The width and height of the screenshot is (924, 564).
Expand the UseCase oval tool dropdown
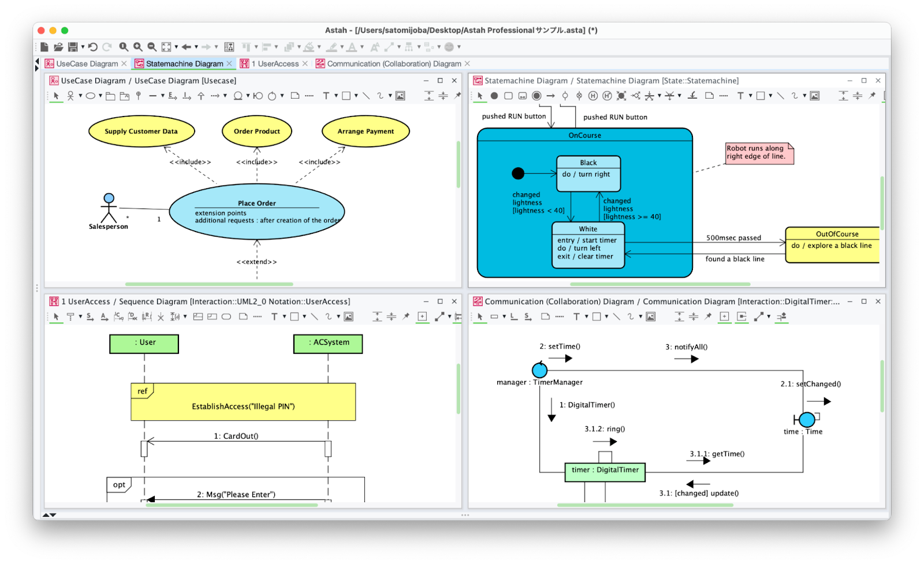(x=100, y=96)
